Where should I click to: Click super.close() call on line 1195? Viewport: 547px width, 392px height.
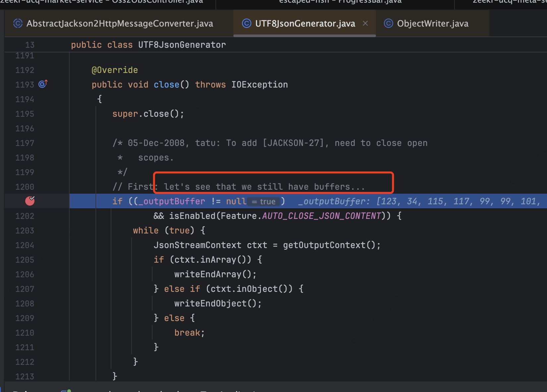pyautogui.click(x=148, y=114)
